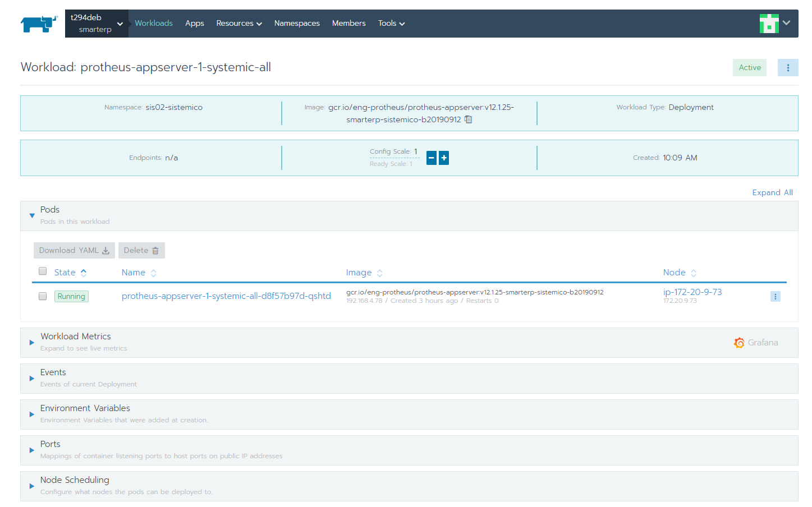812x507 pixels.
Task: Click the Expand All link
Action: click(x=772, y=192)
